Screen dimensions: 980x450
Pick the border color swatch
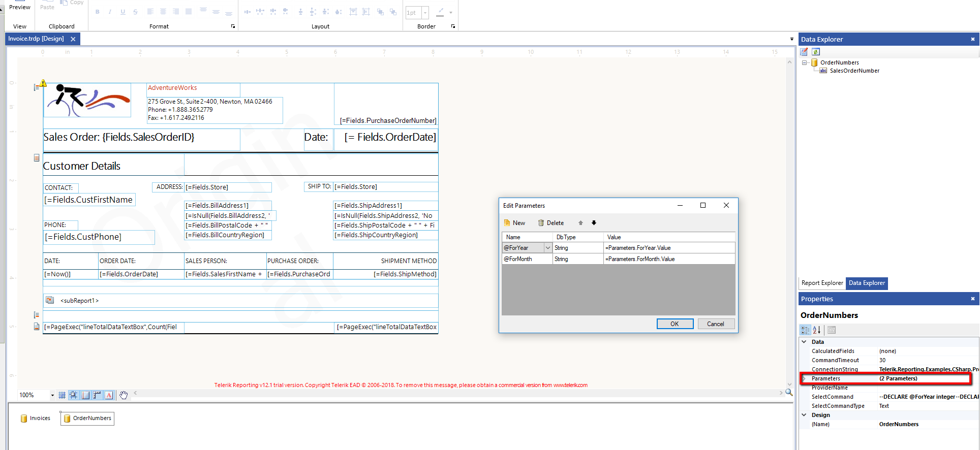[440, 12]
